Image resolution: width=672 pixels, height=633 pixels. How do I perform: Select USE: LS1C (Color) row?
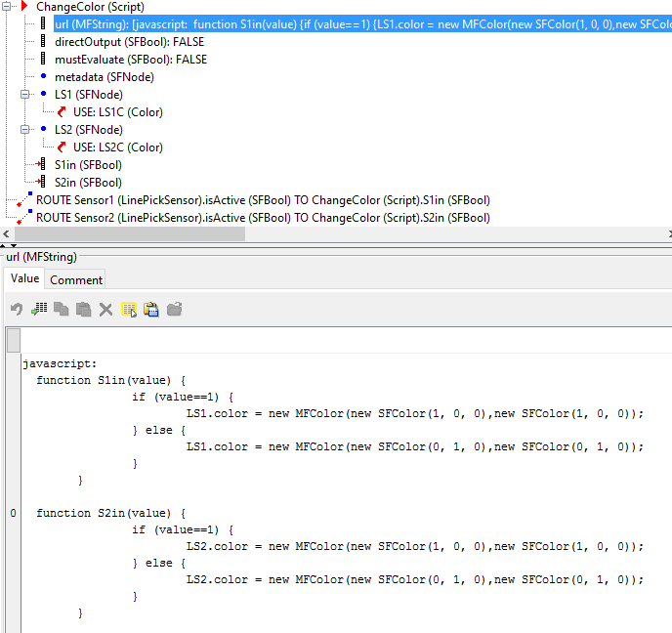pyautogui.click(x=118, y=112)
